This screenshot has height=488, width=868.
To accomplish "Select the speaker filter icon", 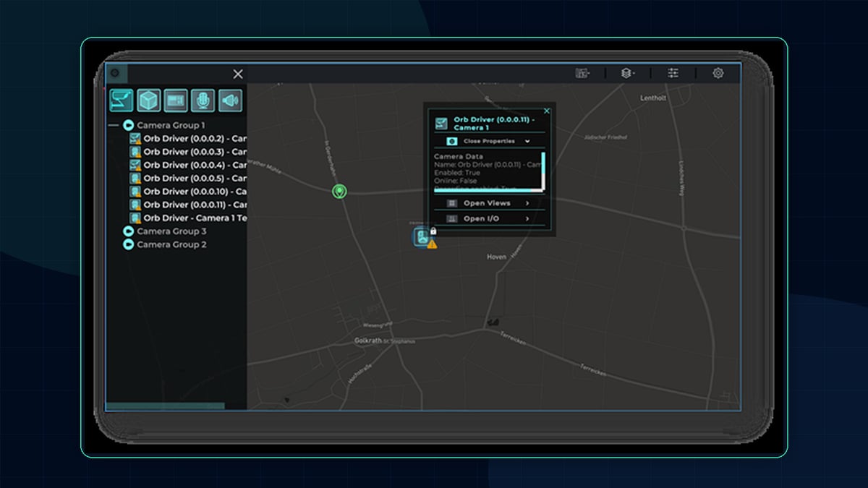I will click(230, 100).
